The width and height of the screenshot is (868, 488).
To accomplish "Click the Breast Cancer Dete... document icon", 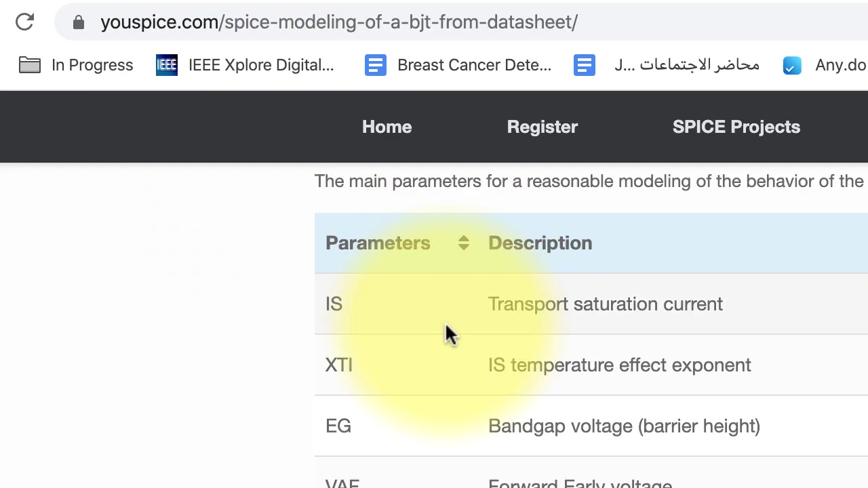I will pos(375,65).
